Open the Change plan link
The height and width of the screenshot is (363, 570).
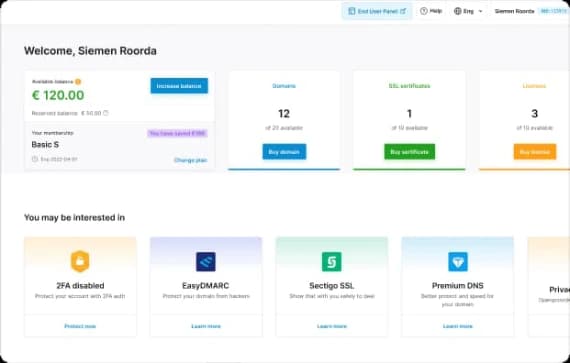pos(190,160)
